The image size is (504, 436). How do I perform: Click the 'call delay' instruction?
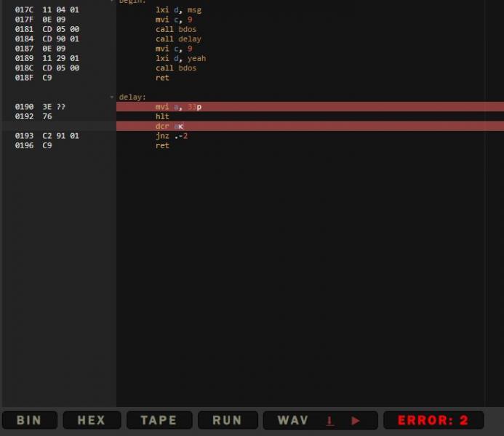point(178,39)
